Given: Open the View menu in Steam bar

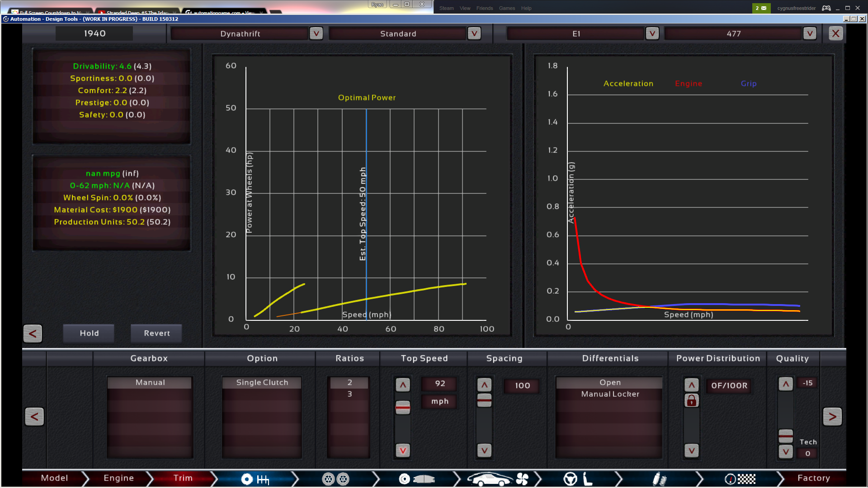Looking at the screenshot, I should point(465,8).
